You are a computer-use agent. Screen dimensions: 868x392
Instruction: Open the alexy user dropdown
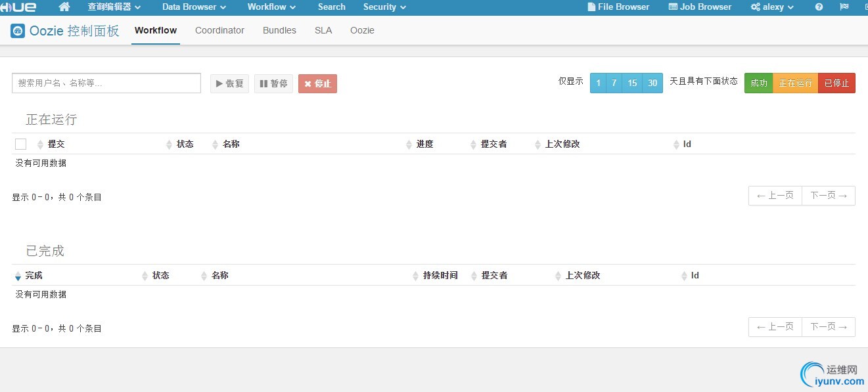pyautogui.click(x=772, y=7)
